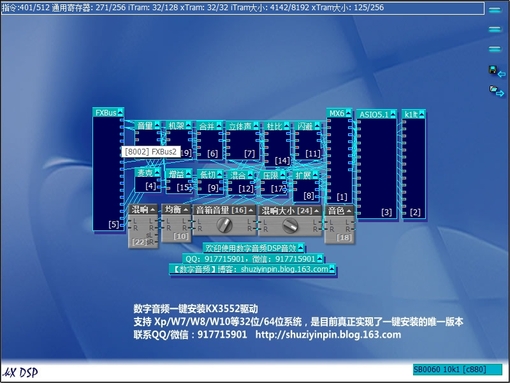
Task: Select the 扩展 block title
Action: [x=303, y=175]
